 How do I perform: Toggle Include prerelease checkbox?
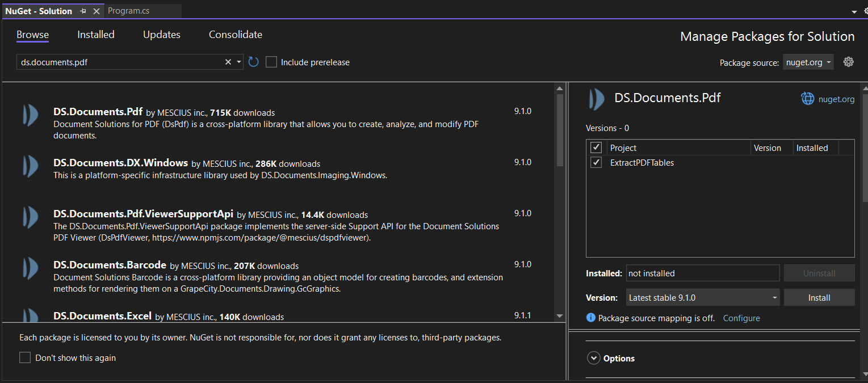(x=271, y=62)
